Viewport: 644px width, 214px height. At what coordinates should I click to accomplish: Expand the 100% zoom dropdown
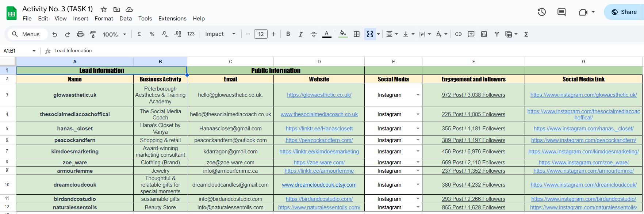[114, 34]
